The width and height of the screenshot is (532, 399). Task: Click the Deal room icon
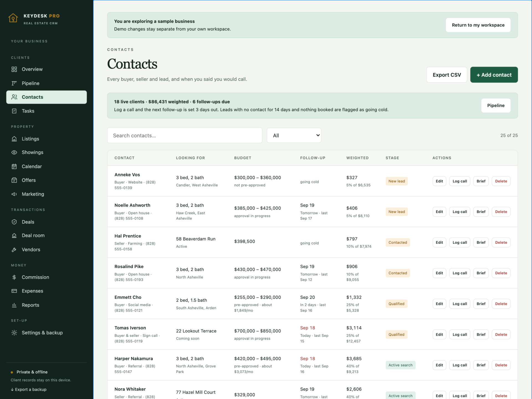14,236
